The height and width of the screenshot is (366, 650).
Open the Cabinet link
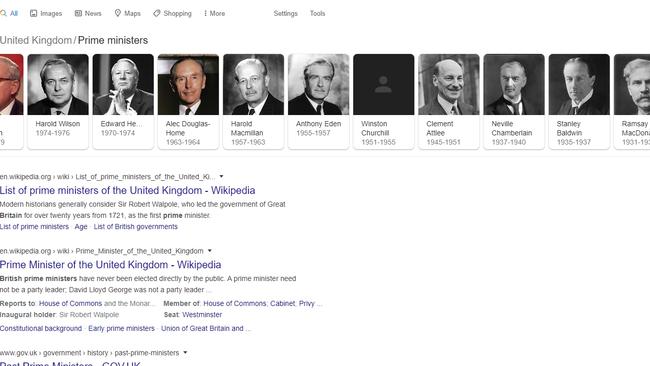coord(282,303)
